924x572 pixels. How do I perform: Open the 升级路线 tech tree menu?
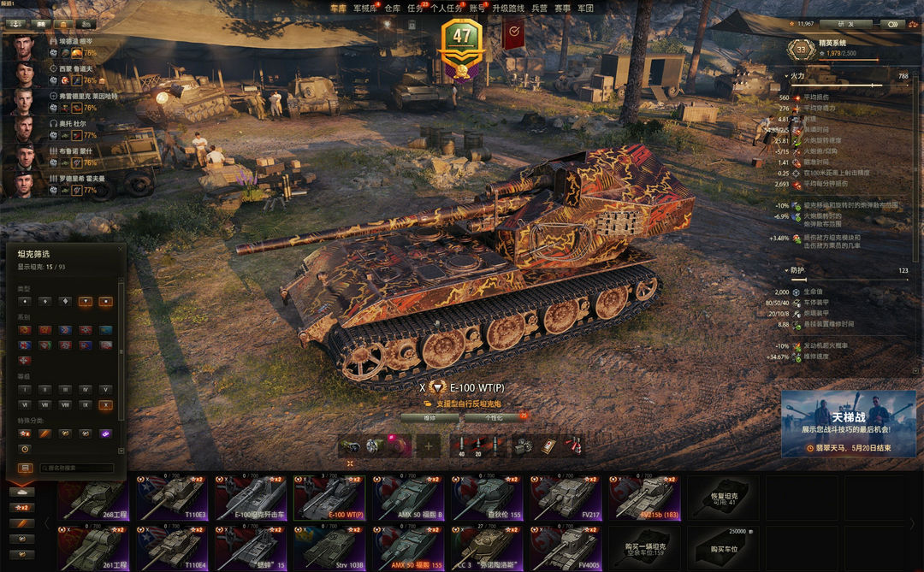click(x=508, y=9)
